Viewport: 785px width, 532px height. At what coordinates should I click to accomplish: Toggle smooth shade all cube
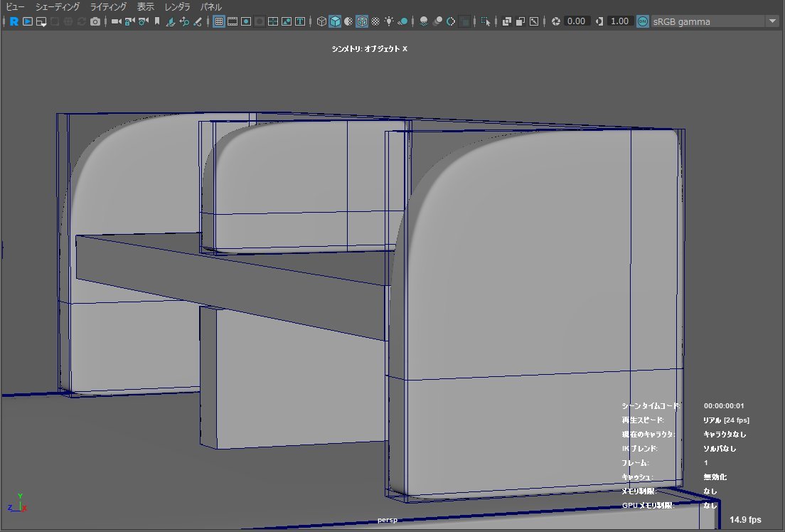click(335, 21)
